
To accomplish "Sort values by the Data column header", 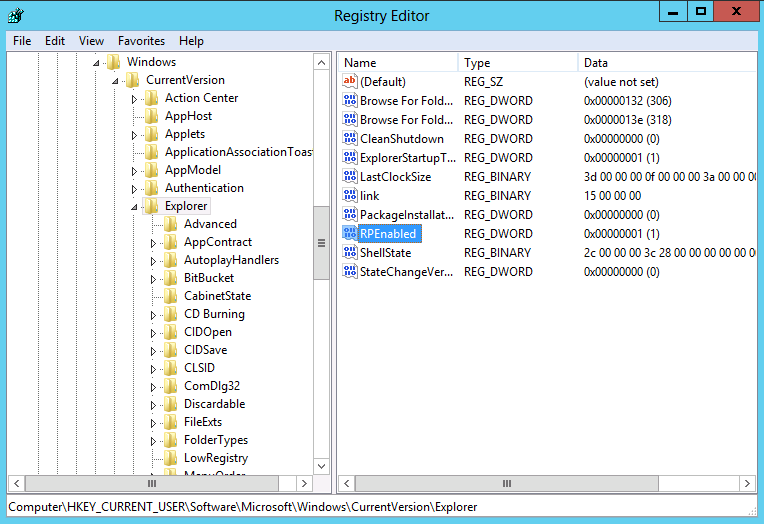I will point(668,63).
